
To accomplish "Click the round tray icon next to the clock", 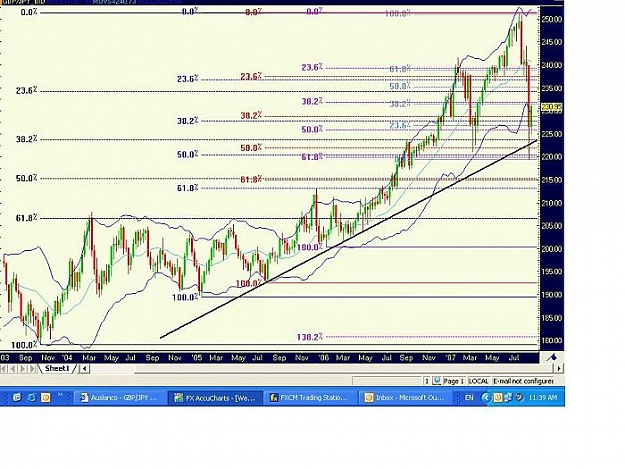I will (x=519, y=397).
